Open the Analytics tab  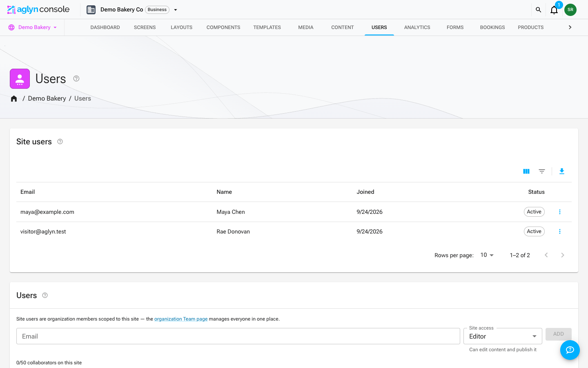(417, 27)
